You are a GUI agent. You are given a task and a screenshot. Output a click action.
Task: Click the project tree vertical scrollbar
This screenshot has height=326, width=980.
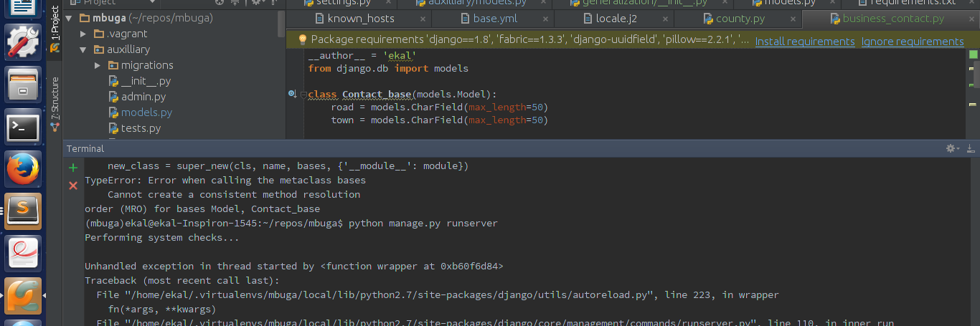point(281,24)
